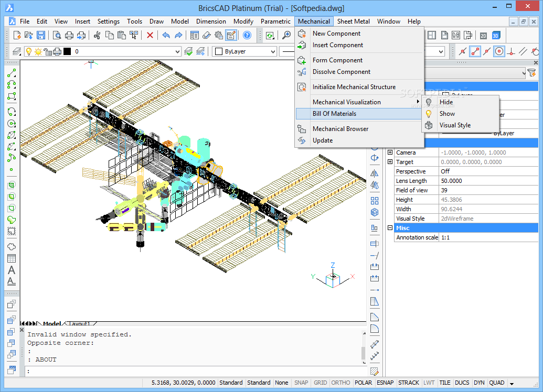This screenshot has height=392, width=543.
Task: Toggle DYN dynamic input in the status bar
Action: [480, 383]
